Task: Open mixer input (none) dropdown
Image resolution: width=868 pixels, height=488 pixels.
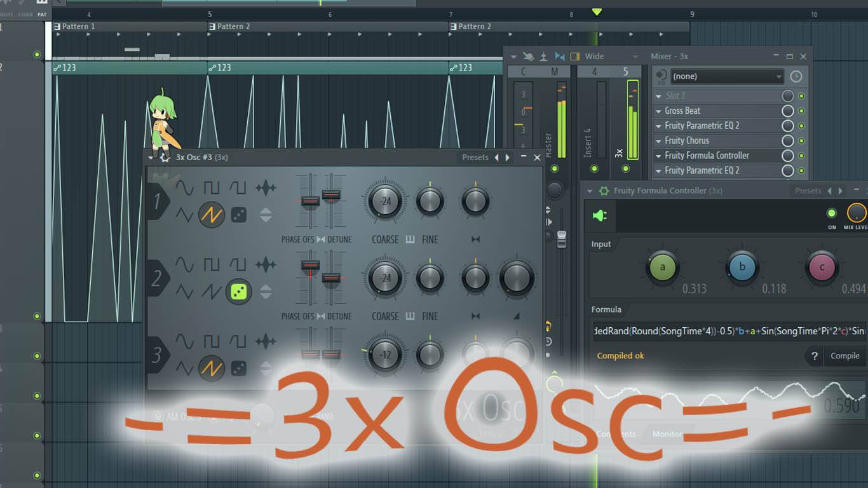Action: (727, 76)
